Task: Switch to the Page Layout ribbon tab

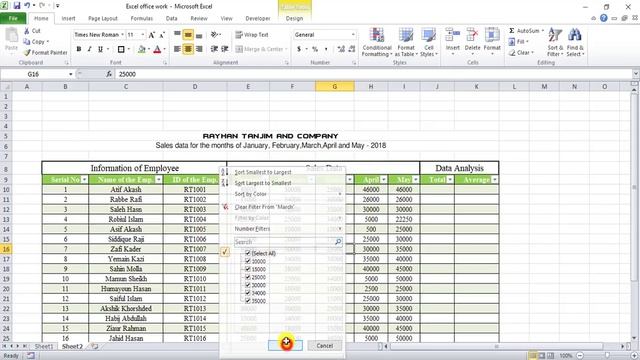Action: click(103, 18)
